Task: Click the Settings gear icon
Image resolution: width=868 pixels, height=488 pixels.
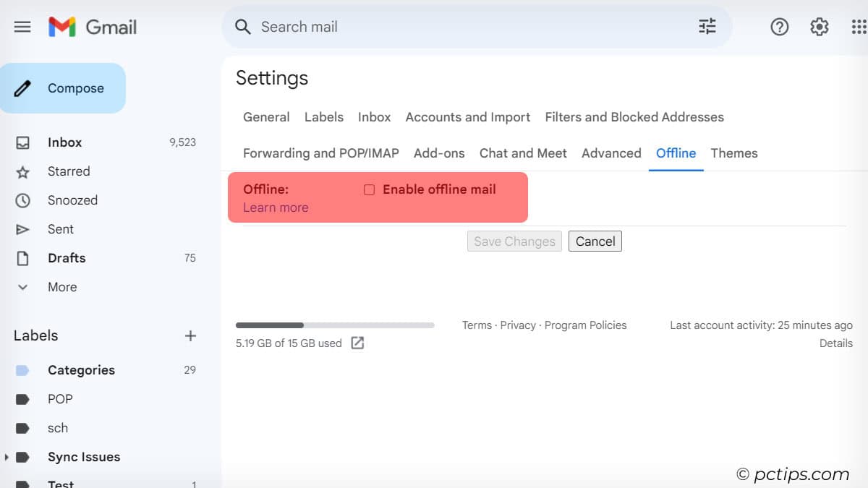Action: (x=819, y=27)
